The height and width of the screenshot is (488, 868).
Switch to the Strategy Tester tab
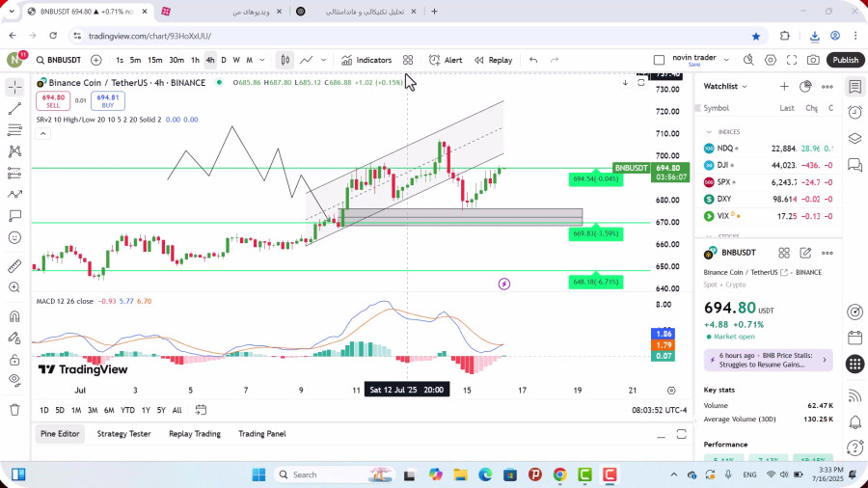point(124,434)
